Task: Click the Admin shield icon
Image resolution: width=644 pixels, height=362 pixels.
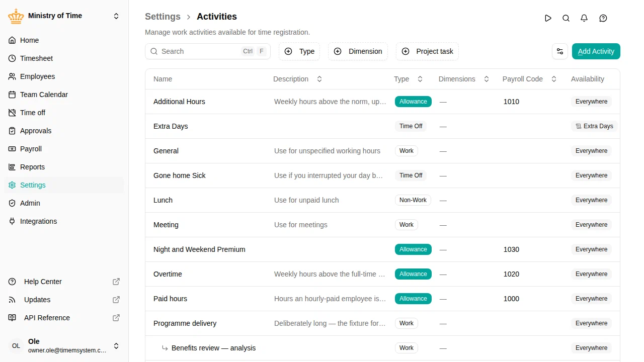Action: [12, 203]
